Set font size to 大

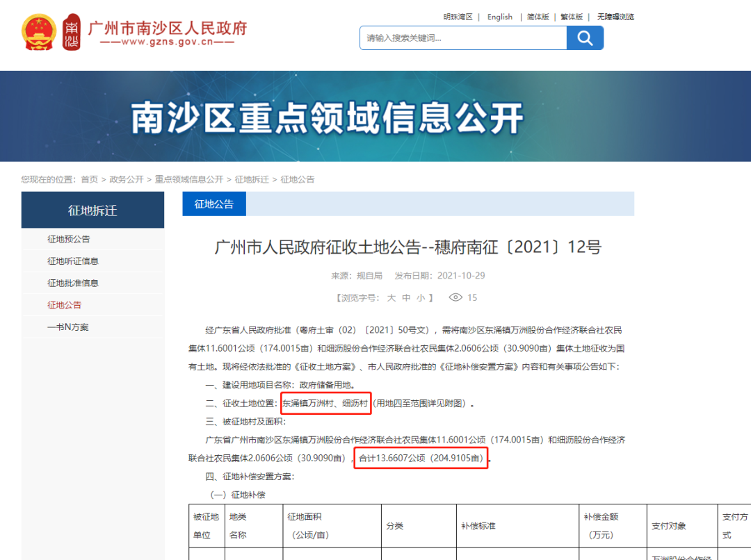pyautogui.click(x=391, y=297)
